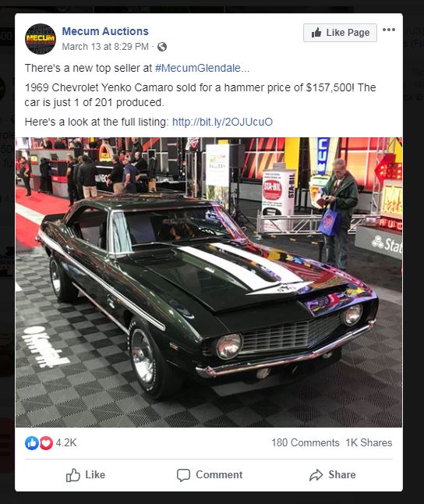This screenshot has height=504, width=424.
Task: Click the Like Page button
Action: (340, 33)
